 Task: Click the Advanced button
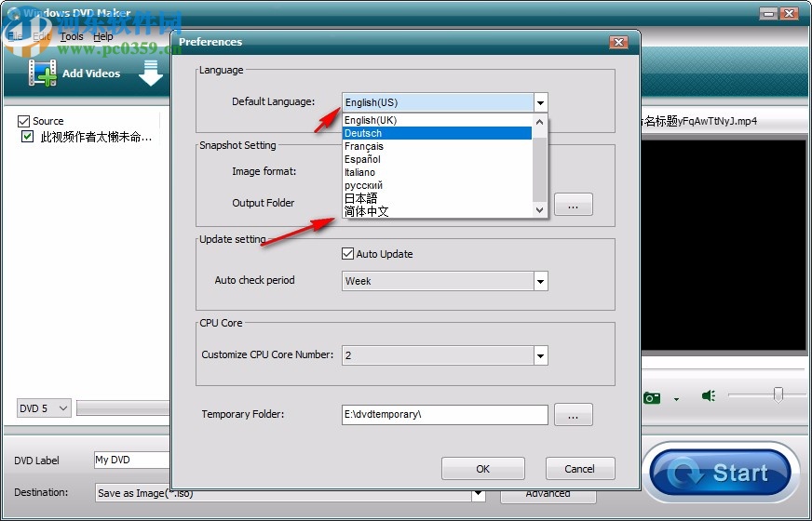tap(548, 494)
